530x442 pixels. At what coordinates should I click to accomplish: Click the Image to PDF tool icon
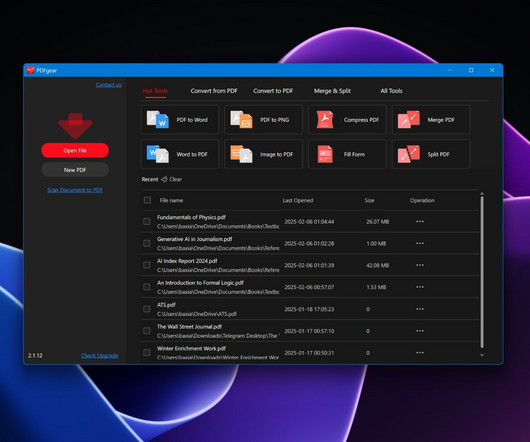241,154
